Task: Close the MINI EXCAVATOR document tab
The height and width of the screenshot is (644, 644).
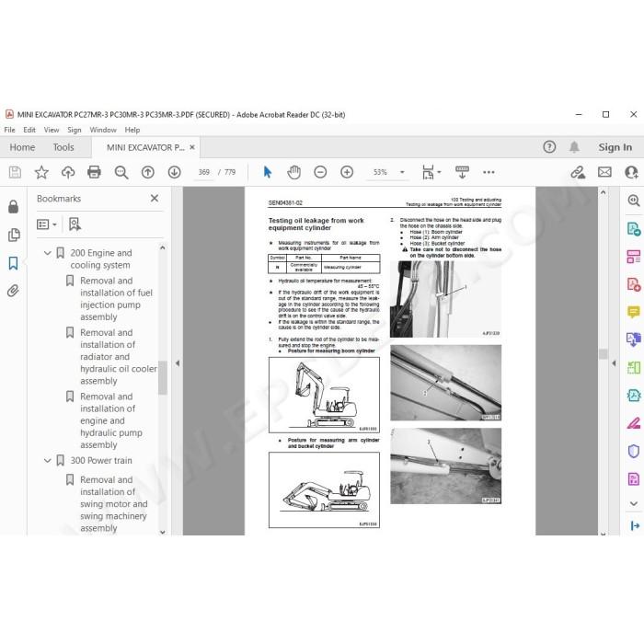Action: pyautogui.click(x=192, y=147)
